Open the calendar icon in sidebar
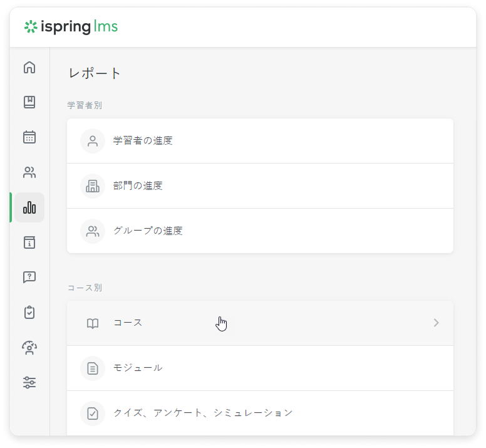The width and height of the screenshot is (486, 448). [29, 137]
